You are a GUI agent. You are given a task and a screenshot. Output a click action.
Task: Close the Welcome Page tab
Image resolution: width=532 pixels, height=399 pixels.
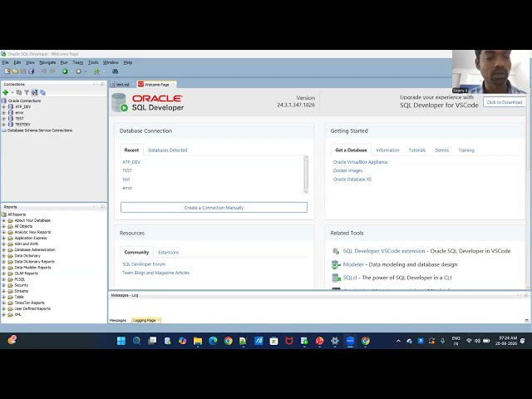point(173,85)
